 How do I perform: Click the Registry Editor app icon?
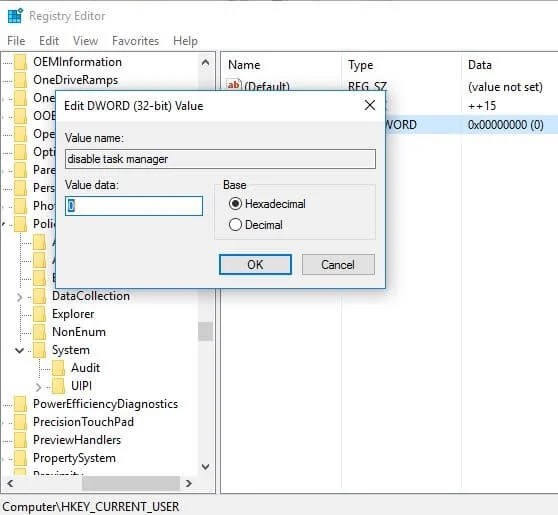pyautogui.click(x=15, y=16)
